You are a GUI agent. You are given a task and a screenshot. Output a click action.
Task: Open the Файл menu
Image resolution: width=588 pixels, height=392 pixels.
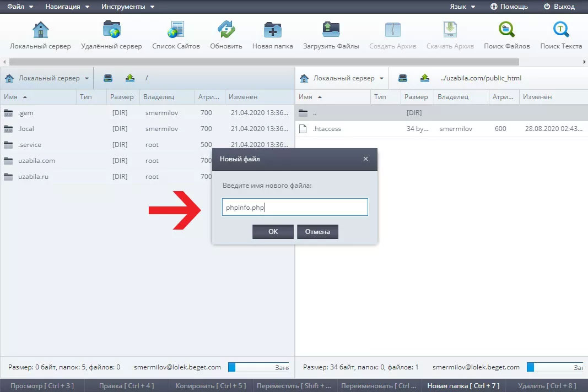20,7
